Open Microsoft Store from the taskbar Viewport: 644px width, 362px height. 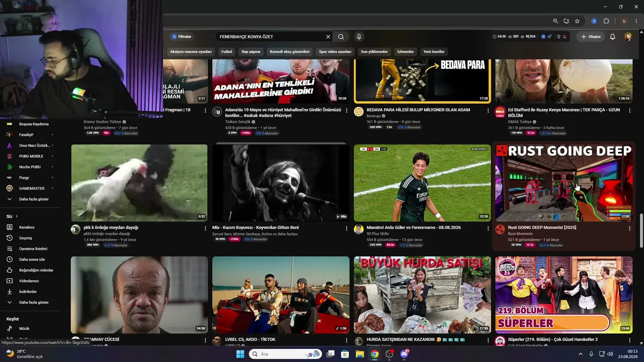pyautogui.click(x=345, y=354)
